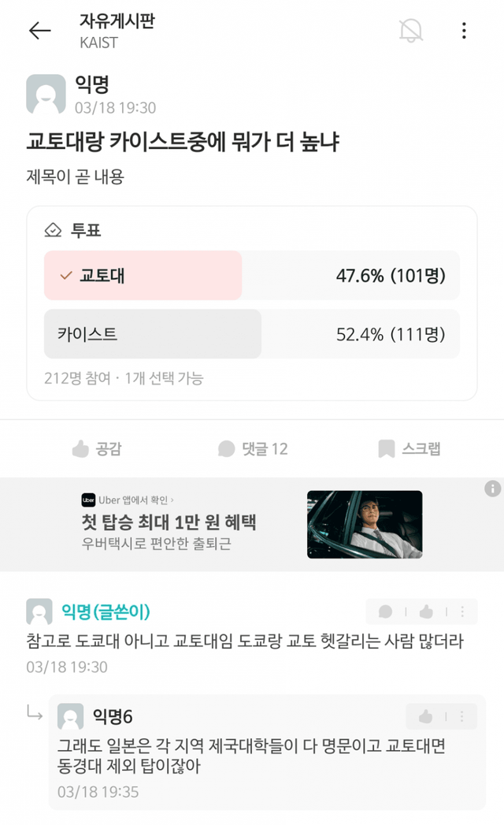
Task: Open the Uber ad car thumbnail
Action: point(365,525)
